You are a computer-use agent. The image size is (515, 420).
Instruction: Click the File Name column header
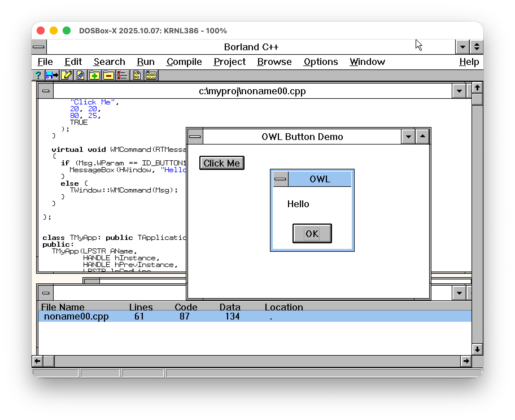click(x=63, y=307)
